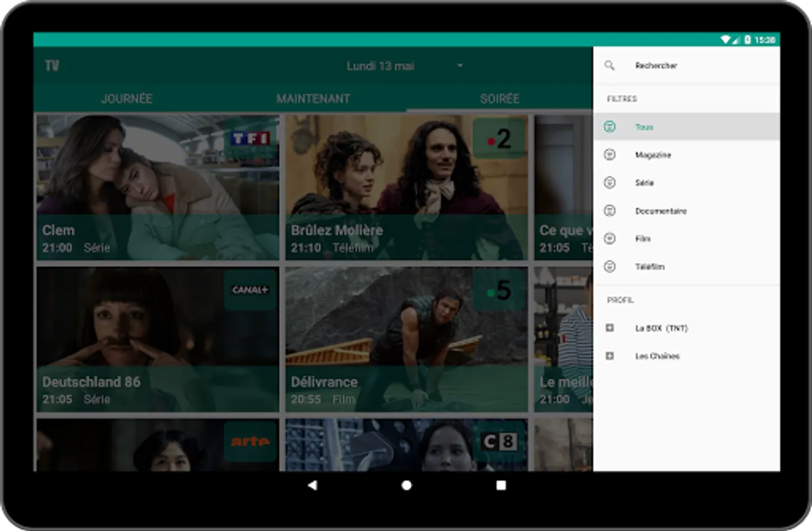This screenshot has width=812, height=531.
Task: Switch to the MAINTENANT tab
Action: [x=313, y=99]
